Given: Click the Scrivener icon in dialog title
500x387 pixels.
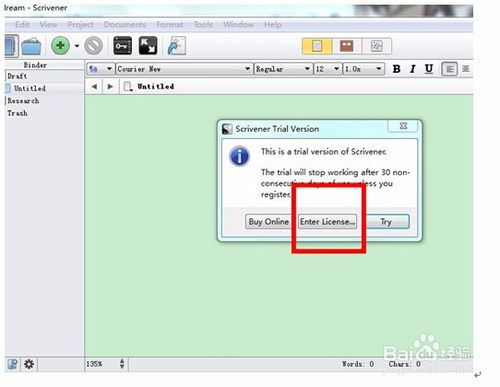Looking at the screenshot, I should pyautogui.click(x=227, y=129).
